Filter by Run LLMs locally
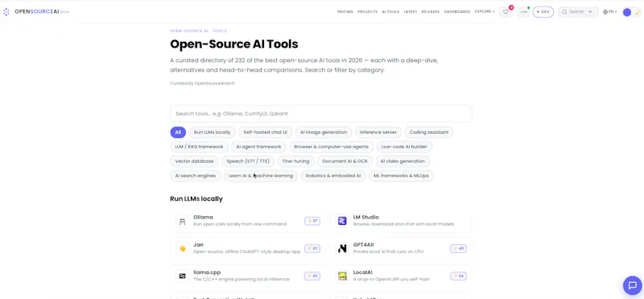This screenshot has height=299, width=644. (213, 132)
